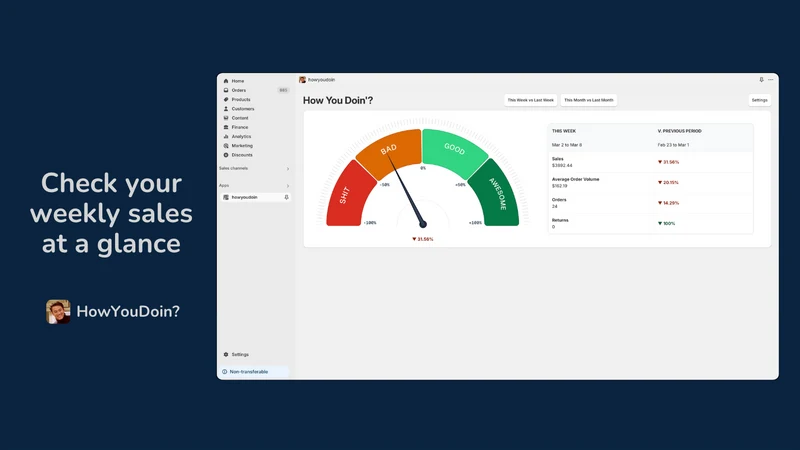Viewport: 800px width, 450px height.
Task: Open Customers in sidebar
Action: pyautogui.click(x=243, y=109)
